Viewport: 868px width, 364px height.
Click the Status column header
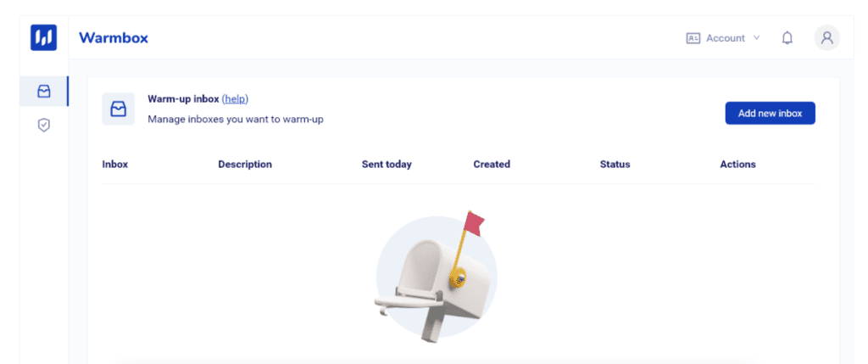(x=615, y=165)
